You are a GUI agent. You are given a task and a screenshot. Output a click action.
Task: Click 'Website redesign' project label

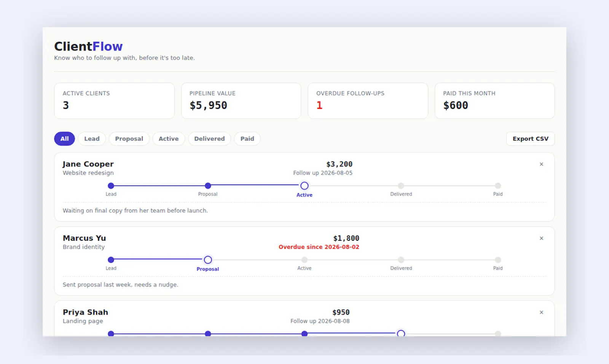pos(88,173)
